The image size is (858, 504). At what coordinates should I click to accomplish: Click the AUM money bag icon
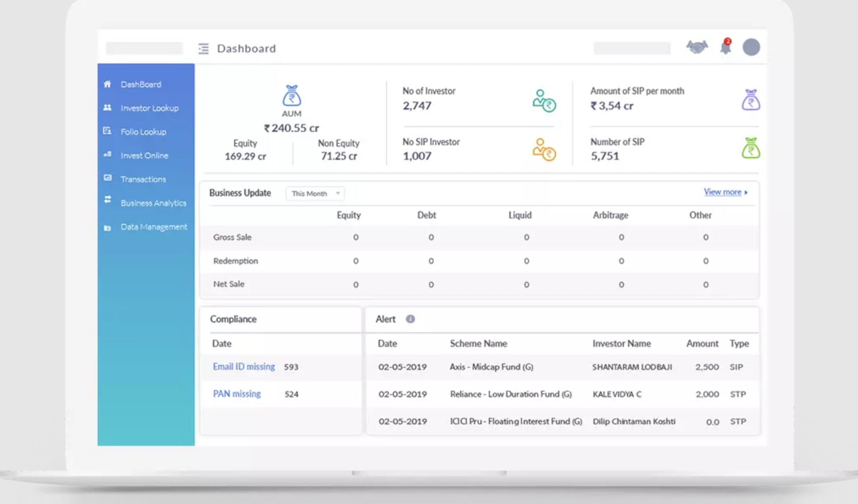tap(292, 95)
